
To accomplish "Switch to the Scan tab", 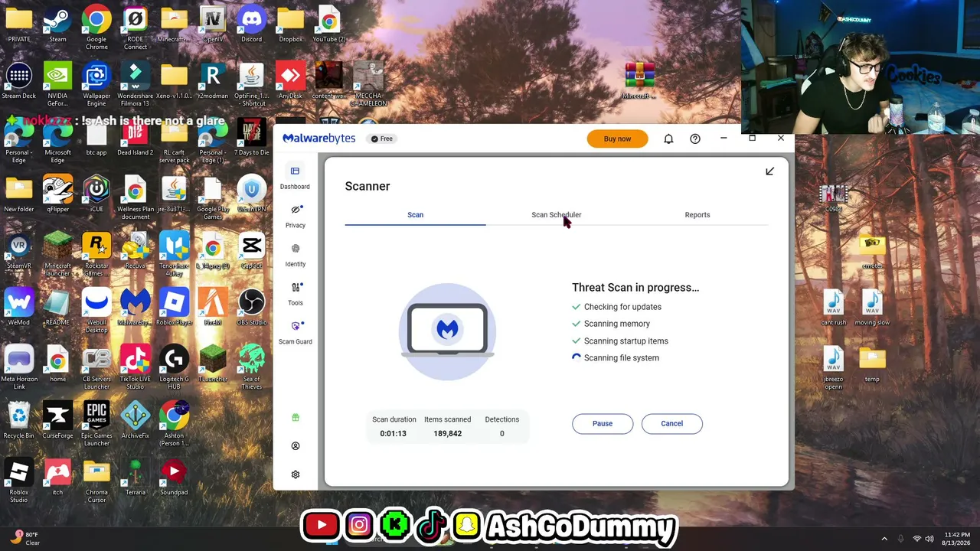I will [x=415, y=215].
